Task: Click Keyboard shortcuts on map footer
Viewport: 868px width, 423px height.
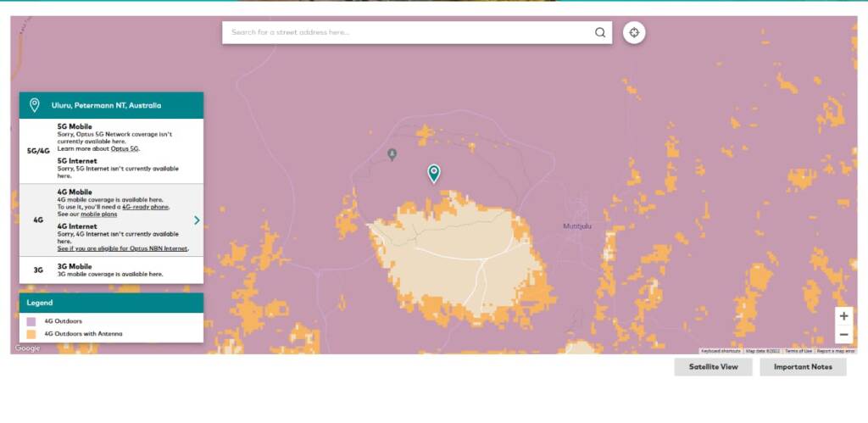Action: click(721, 351)
